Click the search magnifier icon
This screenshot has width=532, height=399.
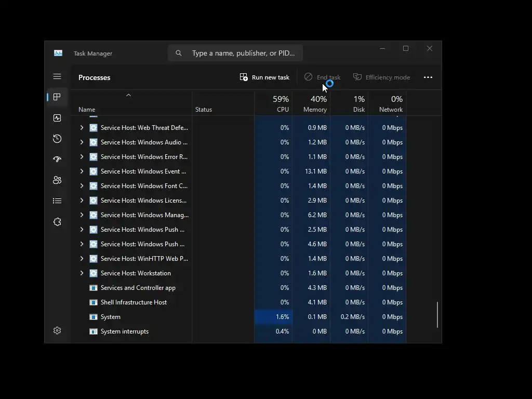(x=179, y=53)
